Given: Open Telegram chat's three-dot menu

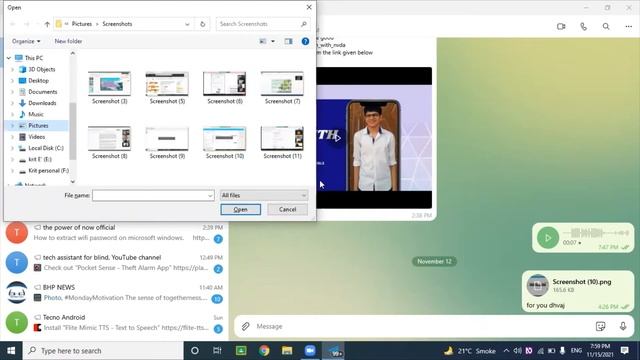Looking at the screenshot, I should [629, 27].
